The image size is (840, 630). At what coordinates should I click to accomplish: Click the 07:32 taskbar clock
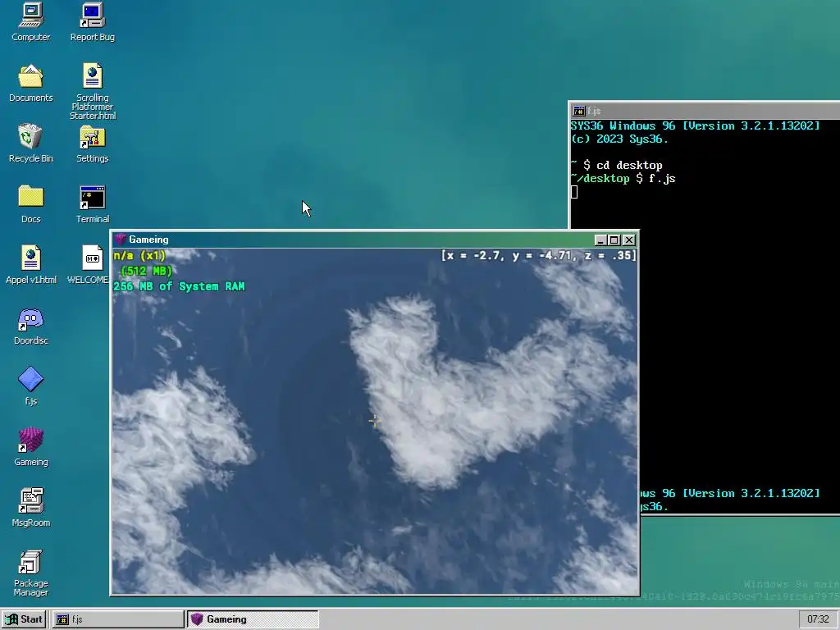(818, 619)
